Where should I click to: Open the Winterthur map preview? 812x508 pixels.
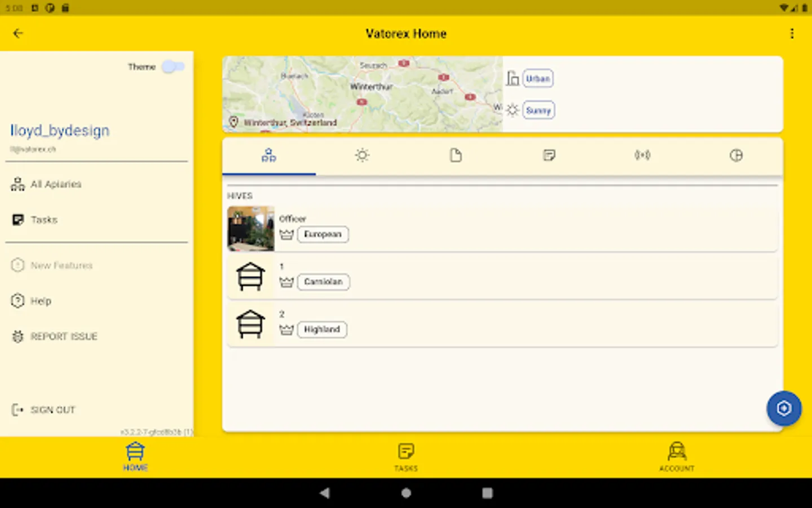click(x=363, y=94)
